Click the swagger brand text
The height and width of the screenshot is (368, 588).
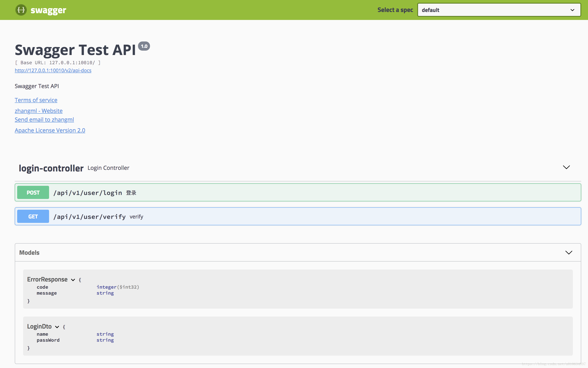tap(48, 10)
